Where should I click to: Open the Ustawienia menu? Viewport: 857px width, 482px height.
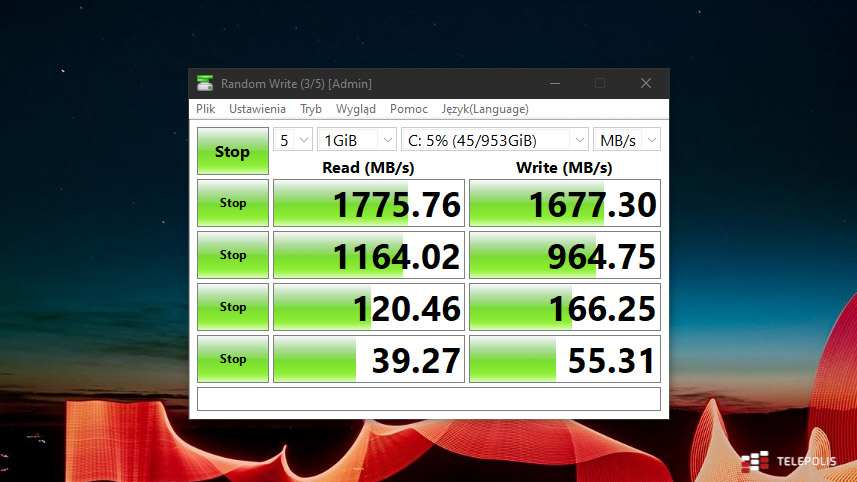tap(257, 109)
